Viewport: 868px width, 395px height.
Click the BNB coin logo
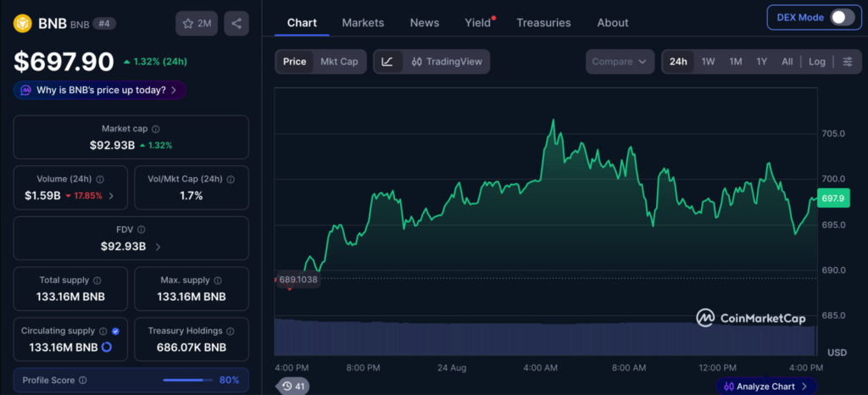coord(23,23)
